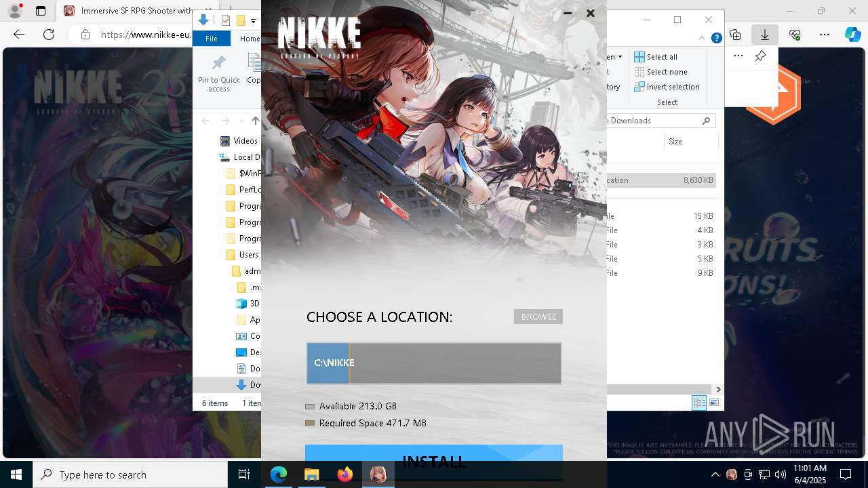Click BROWSE to choose install location
This screenshot has height=488, width=868.
click(538, 317)
